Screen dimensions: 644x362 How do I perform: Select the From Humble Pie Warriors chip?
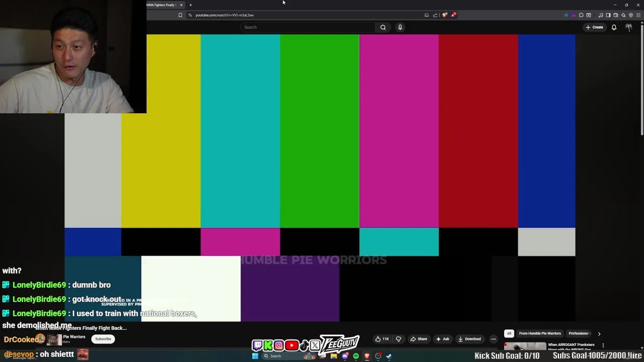point(540,333)
